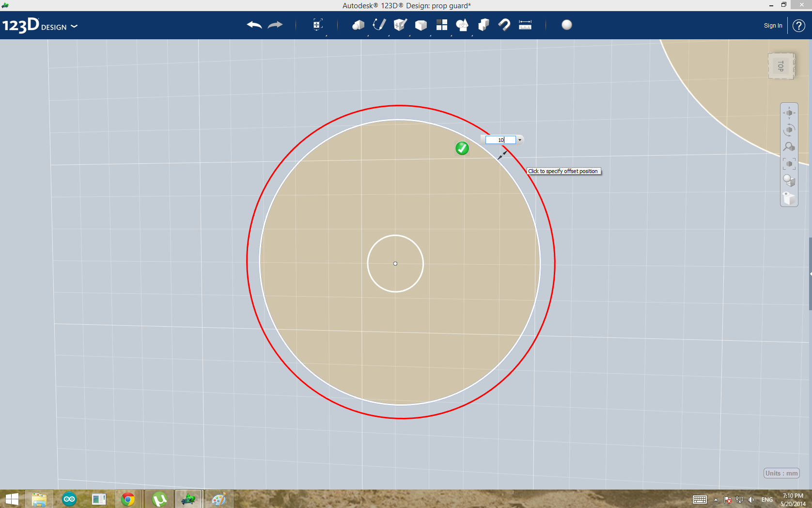
Task: Select the Measure ruler tool
Action: (525, 25)
